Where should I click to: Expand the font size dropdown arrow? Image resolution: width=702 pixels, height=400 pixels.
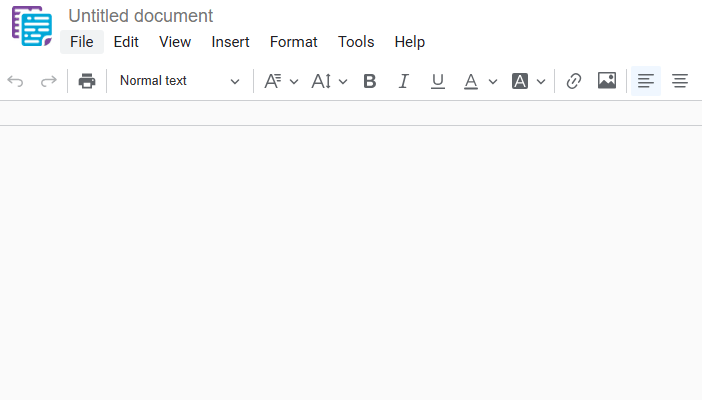pos(343,82)
